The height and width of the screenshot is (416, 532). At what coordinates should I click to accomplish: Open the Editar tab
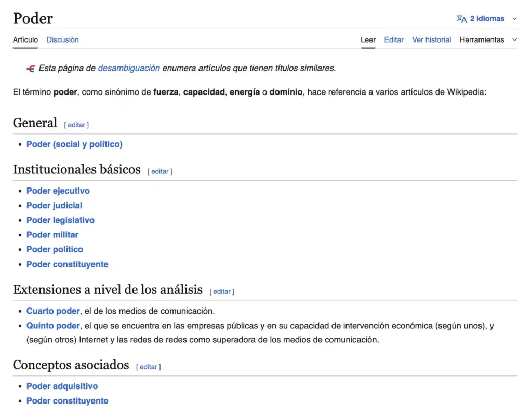click(x=393, y=39)
